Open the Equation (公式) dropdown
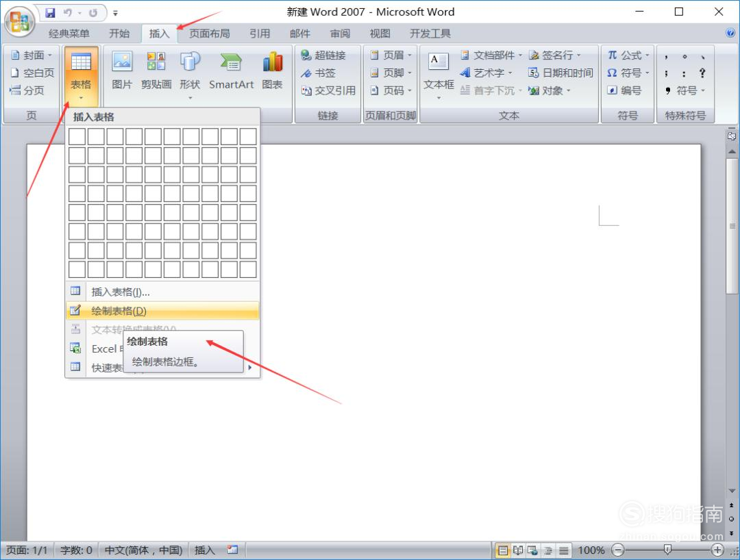 pos(628,55)
